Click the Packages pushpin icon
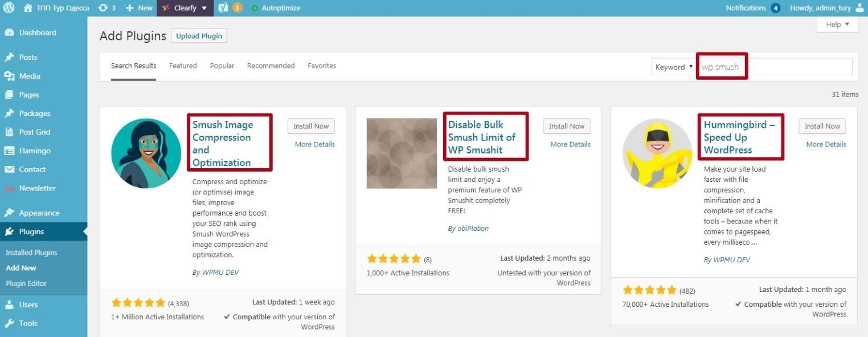This screenshot has height=337, width=868. click(x=9, y=113)
